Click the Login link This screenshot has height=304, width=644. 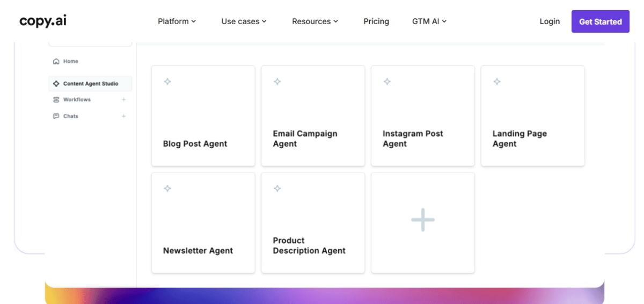pos(550,21)
